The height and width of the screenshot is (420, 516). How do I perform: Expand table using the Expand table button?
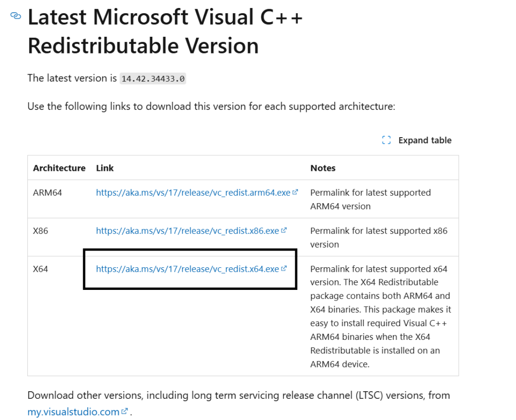click(x=417, y=140)
